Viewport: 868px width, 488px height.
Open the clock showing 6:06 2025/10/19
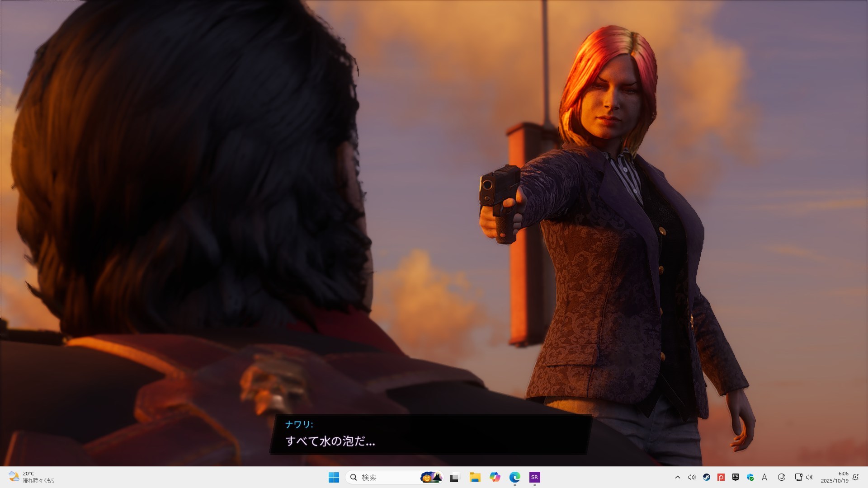tap(835, 477)
